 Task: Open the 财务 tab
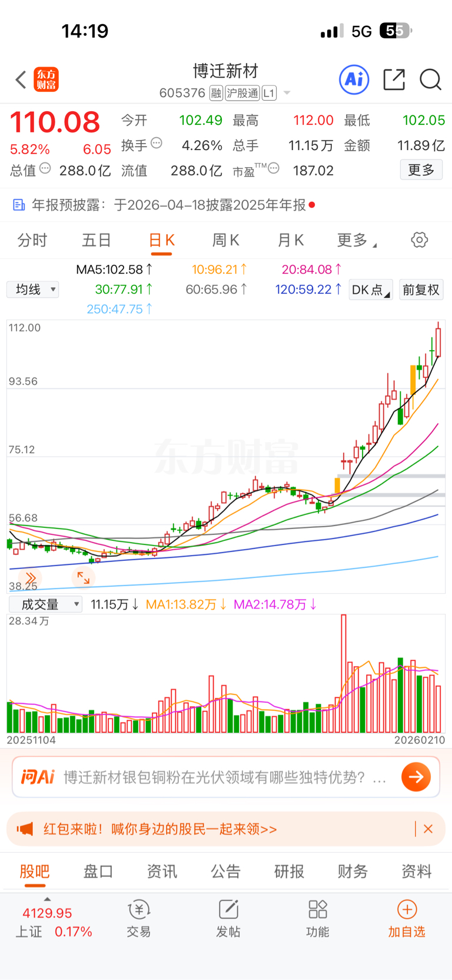[x=353, y=872]
